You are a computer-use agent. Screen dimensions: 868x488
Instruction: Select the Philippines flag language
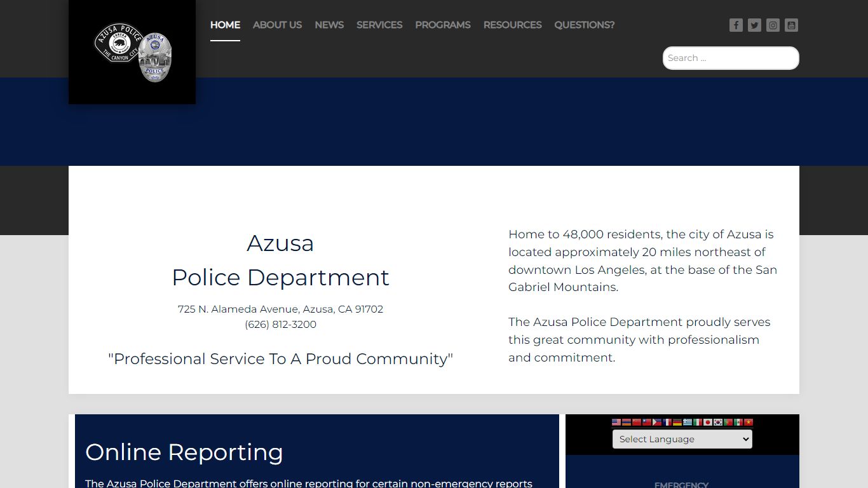(657, 422)
